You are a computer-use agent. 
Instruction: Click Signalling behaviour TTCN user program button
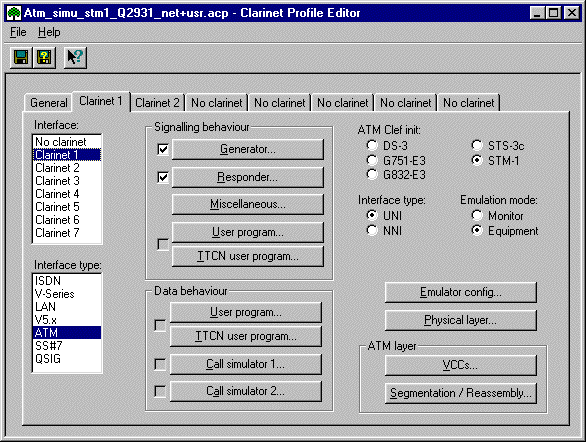pos(248,256)
